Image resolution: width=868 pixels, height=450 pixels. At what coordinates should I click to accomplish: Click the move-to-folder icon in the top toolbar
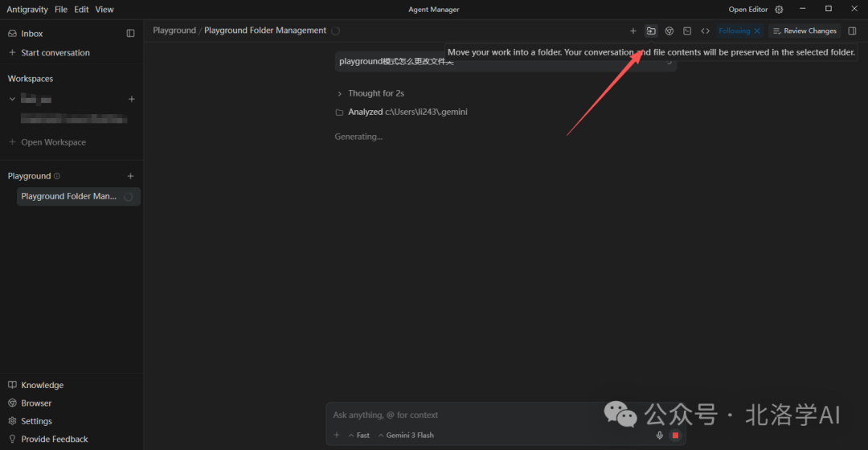coord(651,31)
